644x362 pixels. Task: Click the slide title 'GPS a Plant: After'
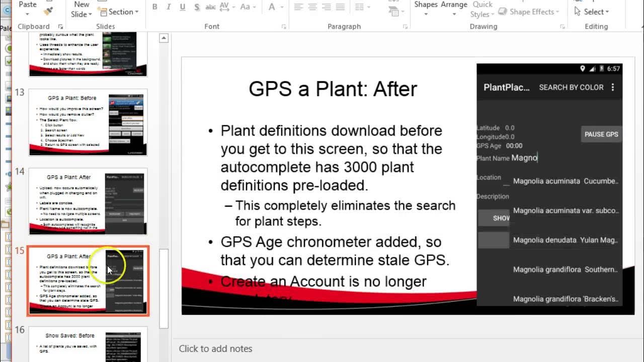click(x=333, y=88)
